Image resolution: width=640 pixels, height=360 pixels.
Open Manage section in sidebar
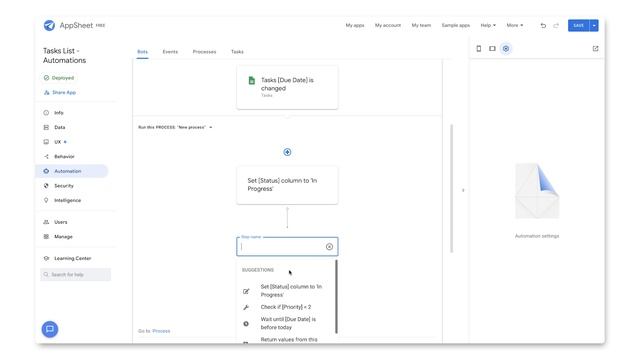(x=63, y=237)
